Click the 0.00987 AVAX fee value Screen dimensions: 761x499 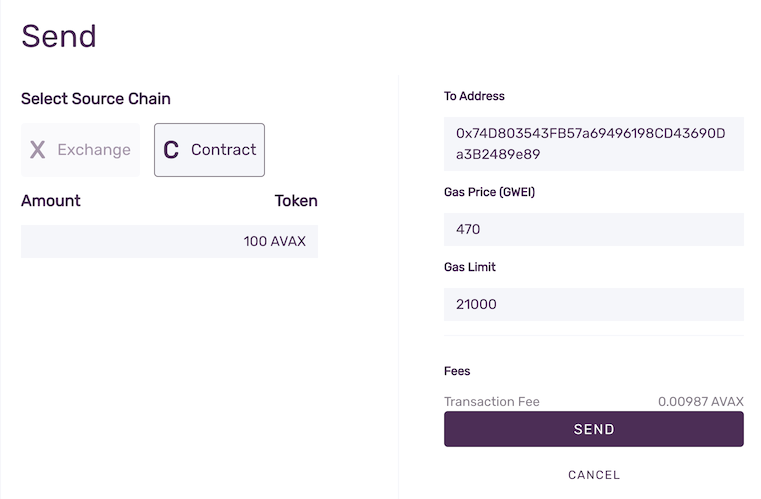[700, 401]
